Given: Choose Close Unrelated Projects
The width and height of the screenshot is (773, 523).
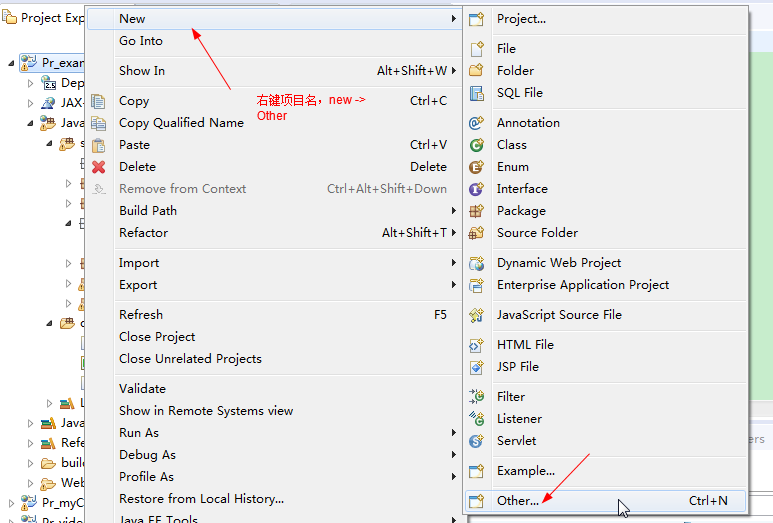Looking at the screenshot, I should click(x=274, y=359).
